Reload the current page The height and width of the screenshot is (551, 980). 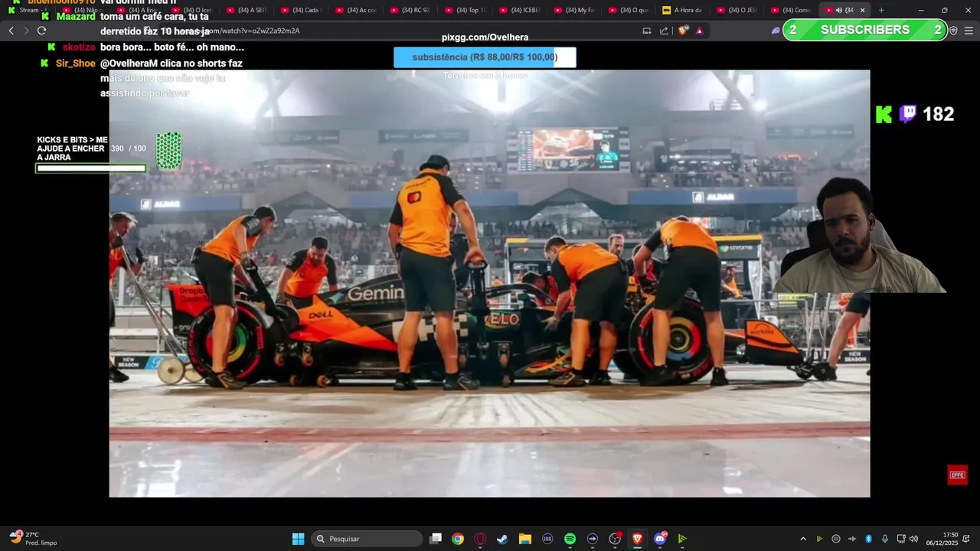(41, 31)
